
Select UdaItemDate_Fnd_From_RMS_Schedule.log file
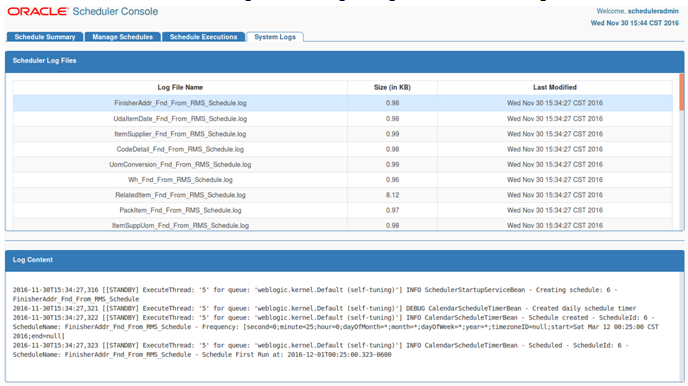click(180, 118)
